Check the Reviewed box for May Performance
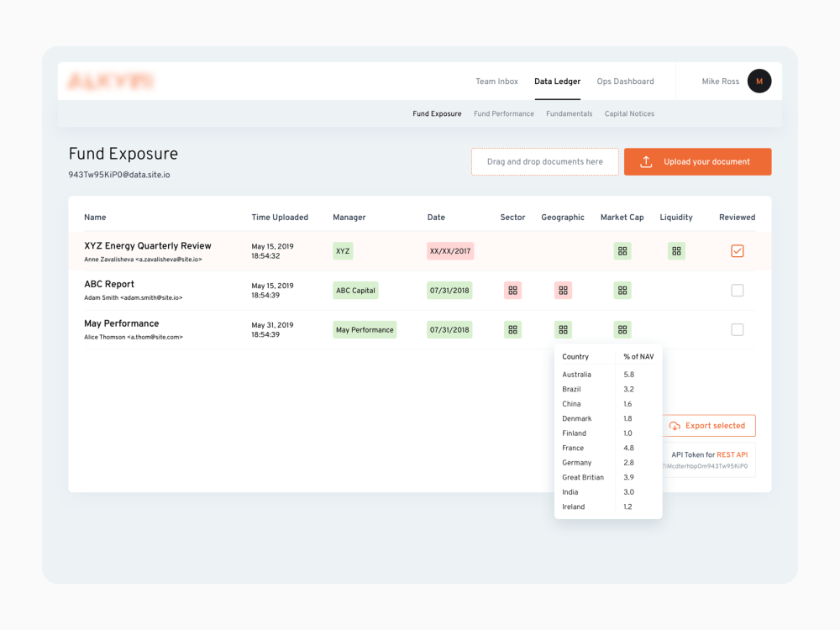Image resolution: width=840 pixels, height=630 pixels. (737, 329)
